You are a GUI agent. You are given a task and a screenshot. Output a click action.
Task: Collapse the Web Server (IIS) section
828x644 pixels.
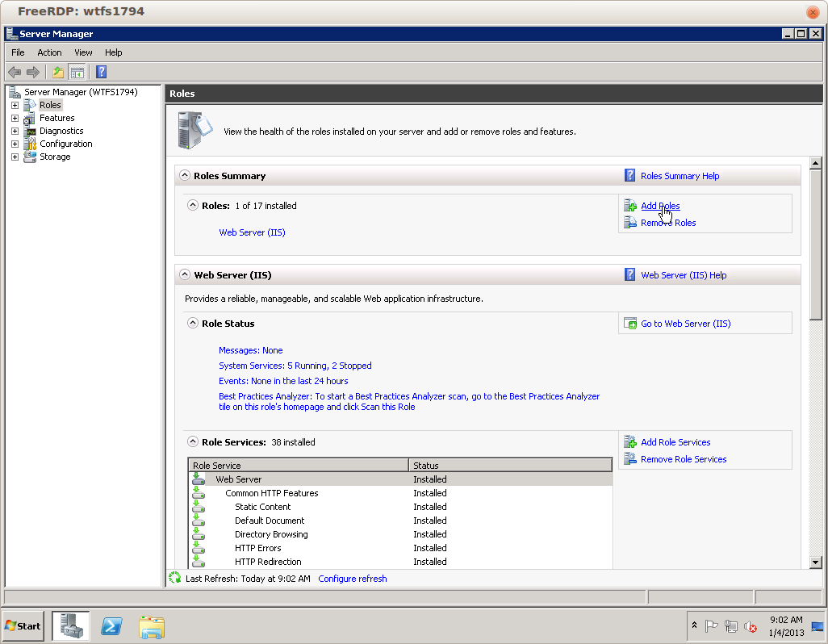click(x=184, y=274)
